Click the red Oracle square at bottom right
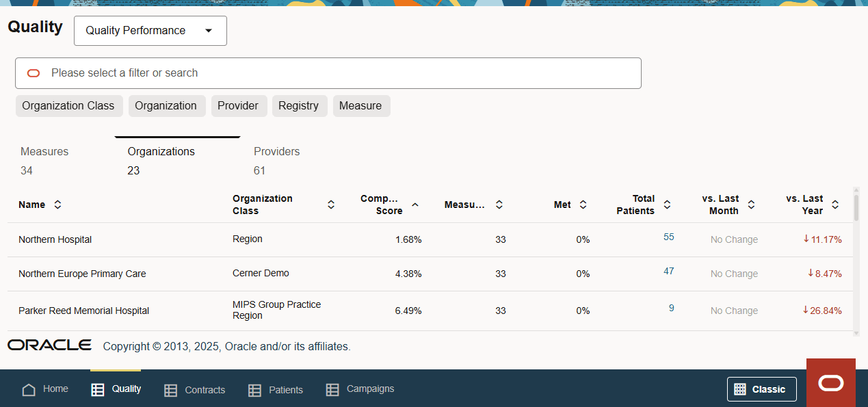Image resolution: width=868 pixels, height=407 pixels. [x=830, y=384]
